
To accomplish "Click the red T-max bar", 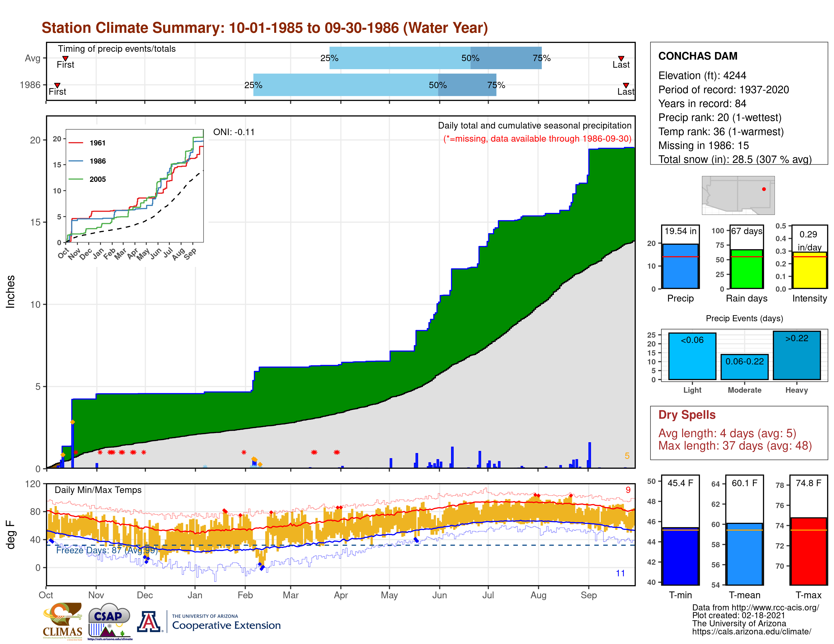I will click(x=808, y=551).
